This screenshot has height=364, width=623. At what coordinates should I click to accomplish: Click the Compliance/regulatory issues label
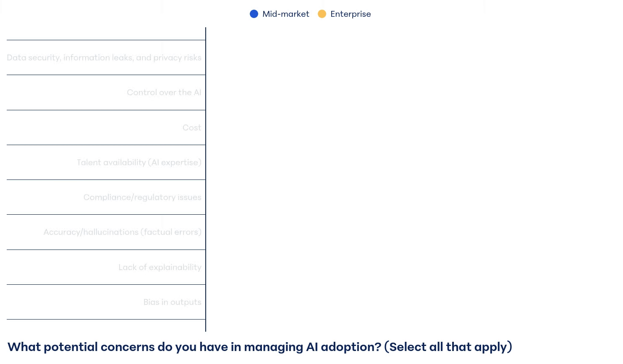(142, 197)
